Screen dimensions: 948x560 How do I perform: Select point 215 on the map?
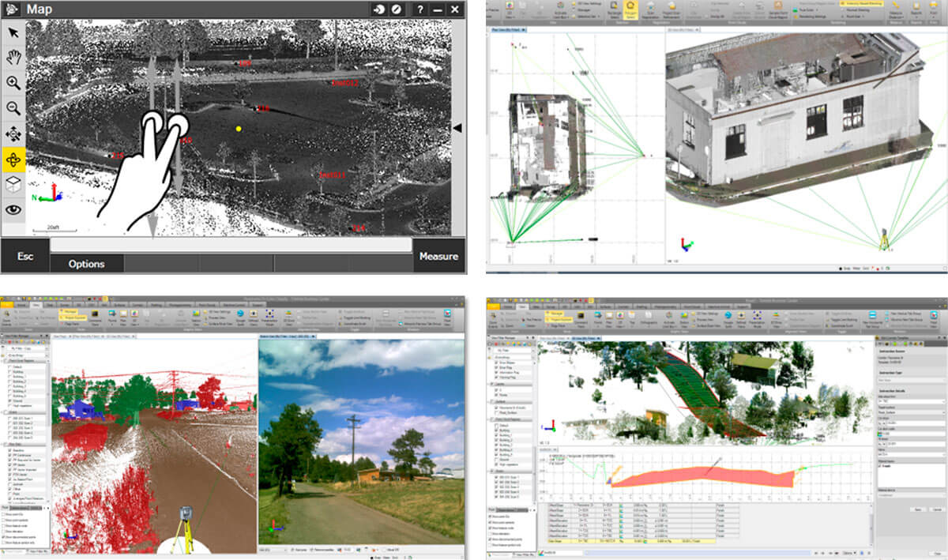point(117,156)
